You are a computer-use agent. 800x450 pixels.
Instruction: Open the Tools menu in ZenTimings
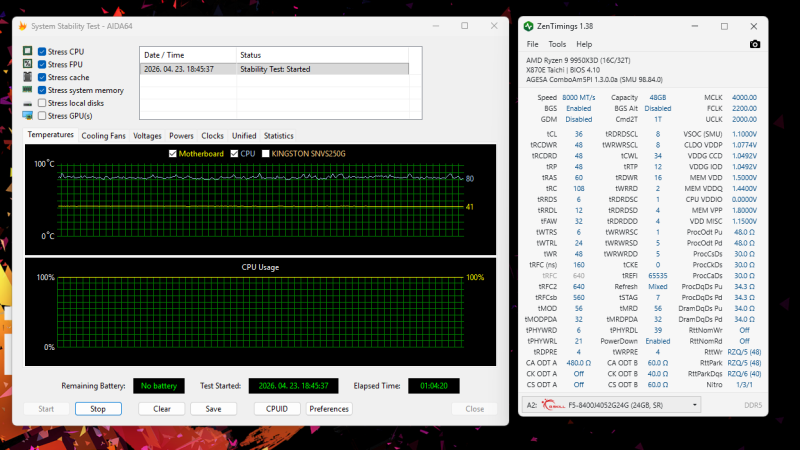pos(557,44)
